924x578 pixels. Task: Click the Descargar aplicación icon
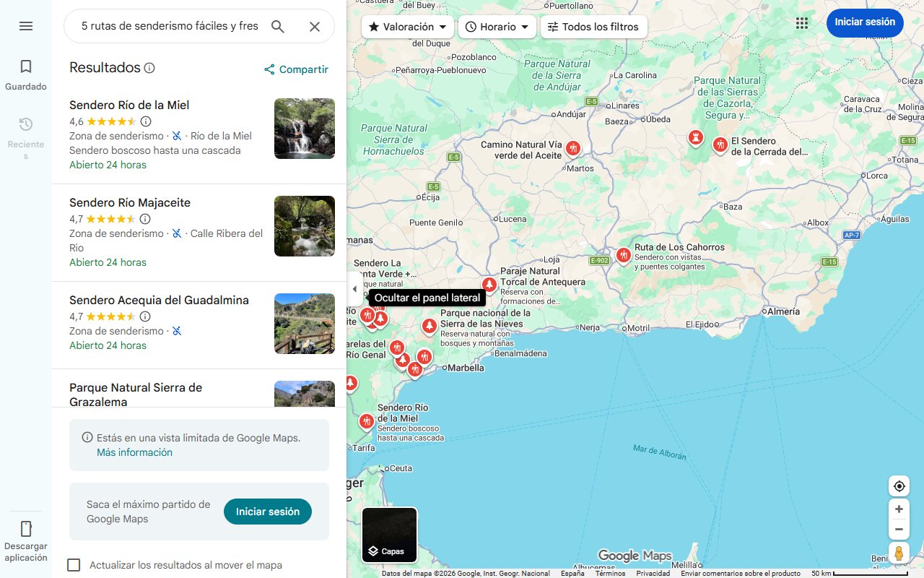click(26, 528)
